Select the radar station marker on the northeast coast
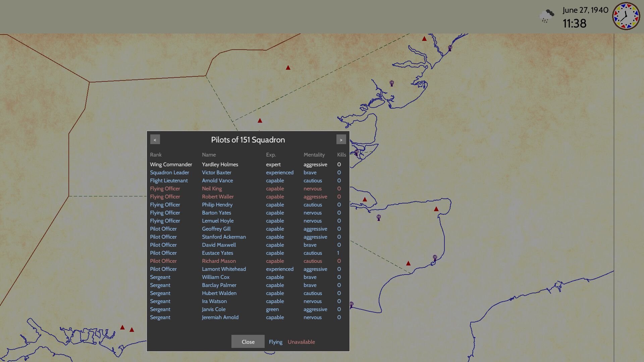Image resolution: width=644 pixels, height=362 pixels. (450, 48)
